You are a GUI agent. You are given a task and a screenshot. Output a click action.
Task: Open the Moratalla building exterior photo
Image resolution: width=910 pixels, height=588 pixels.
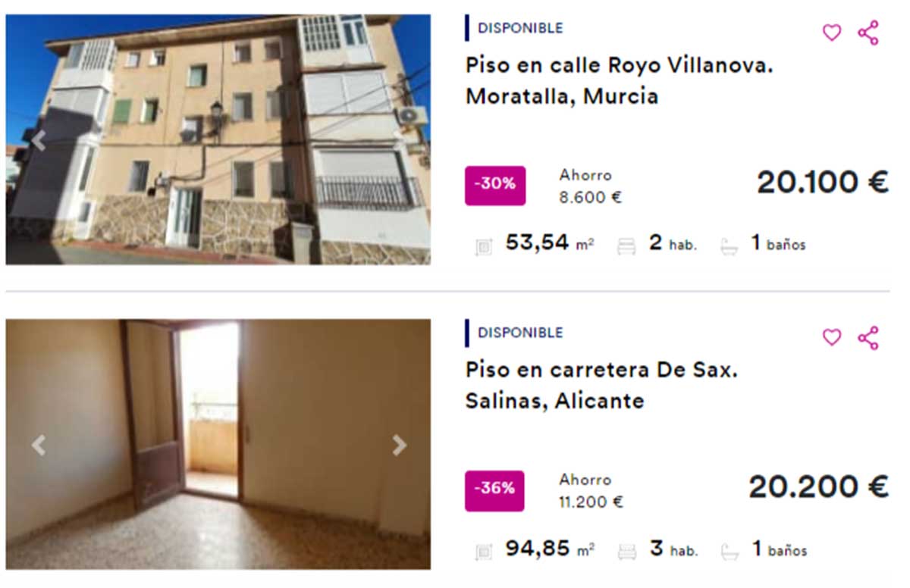click(x=218, y=139)
